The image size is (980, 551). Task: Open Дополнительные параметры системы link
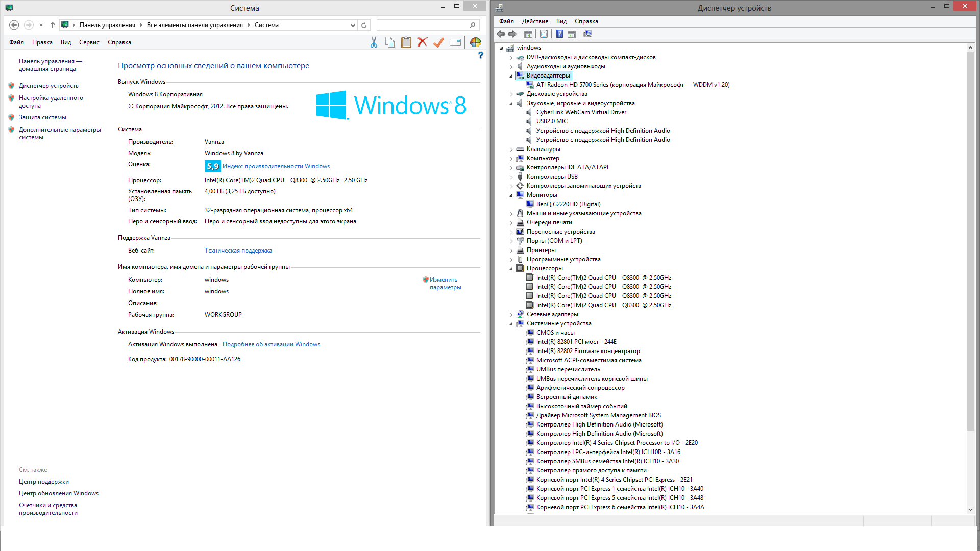(x=60, y=133)
